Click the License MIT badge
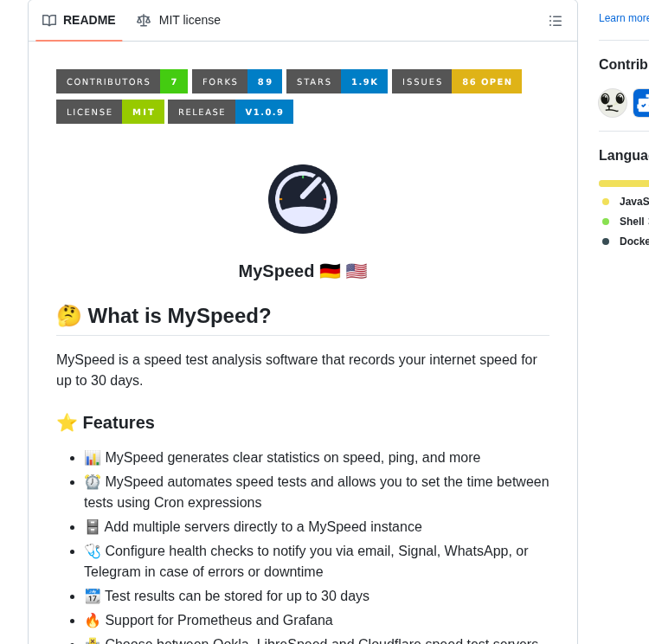Screen dimensions: 649x644 (110, 112)
